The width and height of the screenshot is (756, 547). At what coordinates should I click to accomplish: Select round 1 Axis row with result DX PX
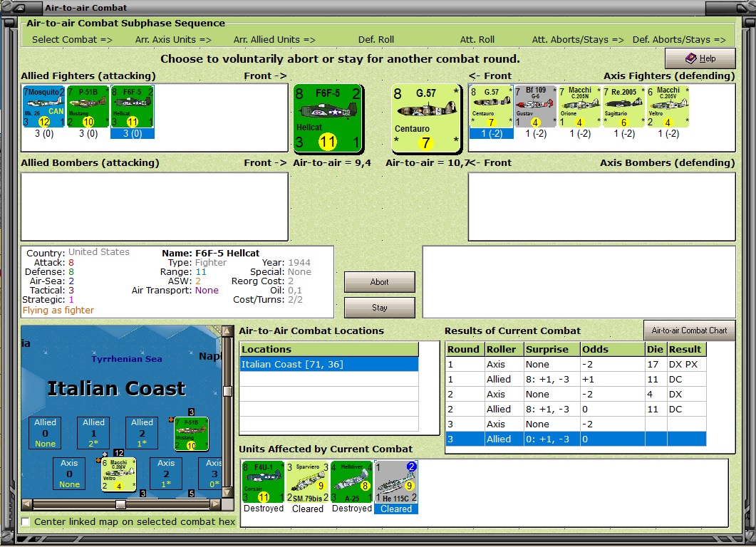(x=576, y=365)
